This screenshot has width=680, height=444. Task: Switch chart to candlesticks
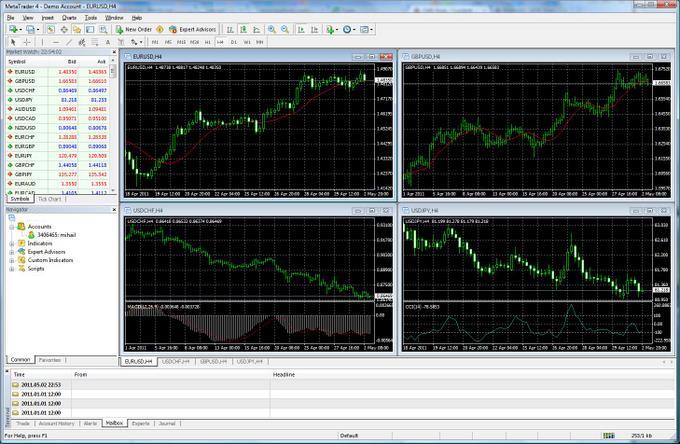(243, 29)
